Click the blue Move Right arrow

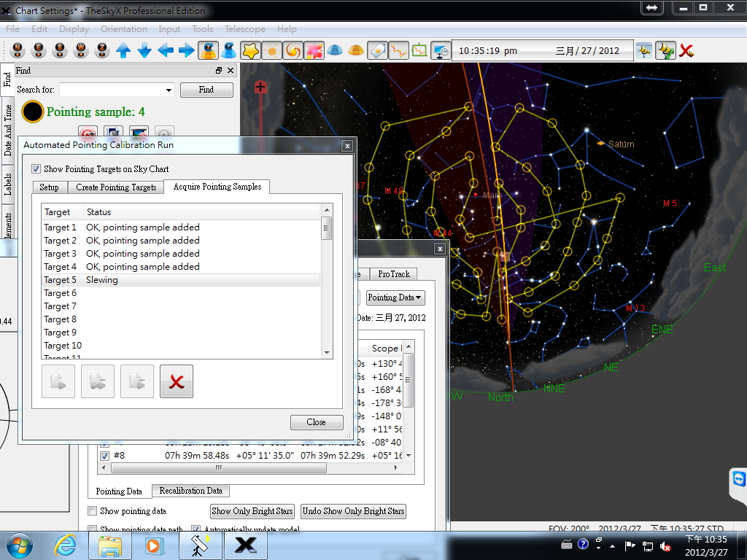(186, 50)
